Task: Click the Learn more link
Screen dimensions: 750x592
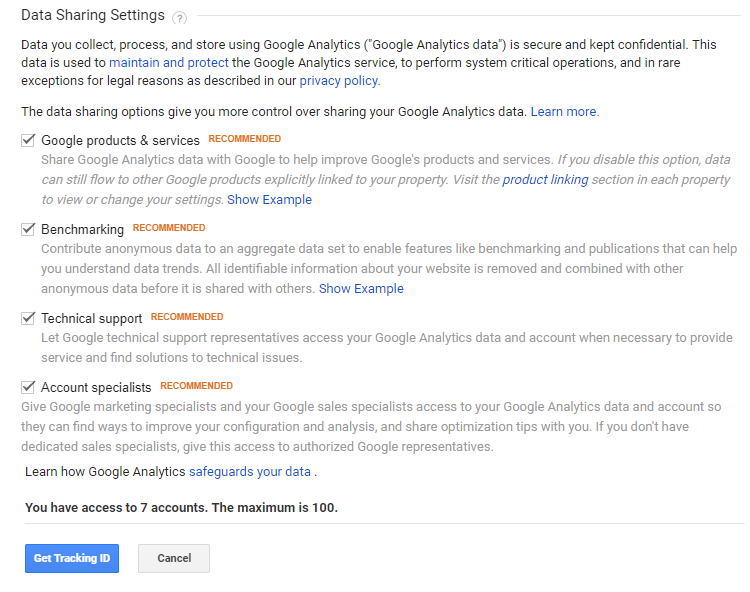Action: tap(564, 112)
